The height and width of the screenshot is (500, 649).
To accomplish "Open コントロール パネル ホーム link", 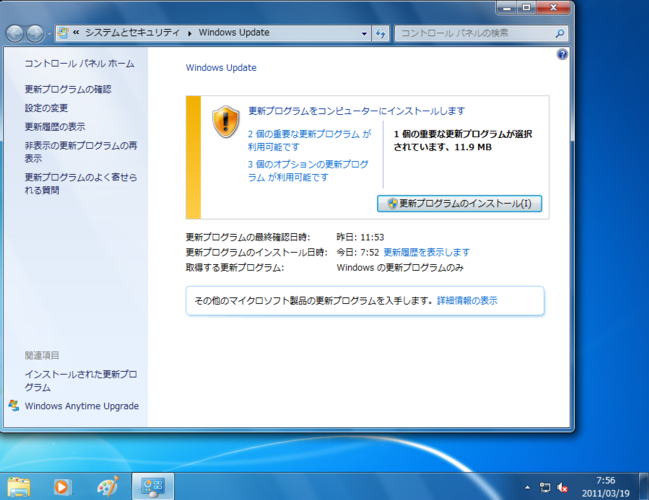I will 79,63.
